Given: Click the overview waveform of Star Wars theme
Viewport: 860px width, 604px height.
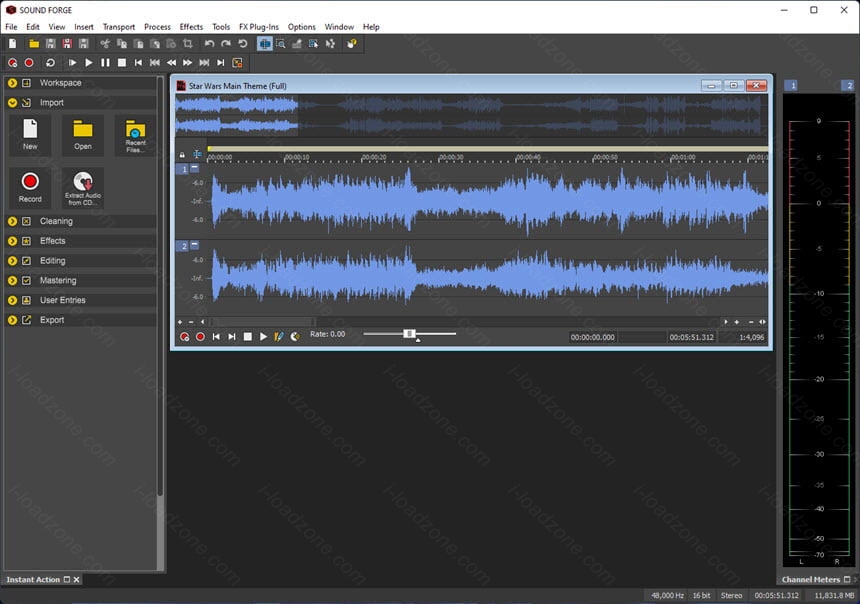Looking at the screenshot, I should [x=472, y=115].
